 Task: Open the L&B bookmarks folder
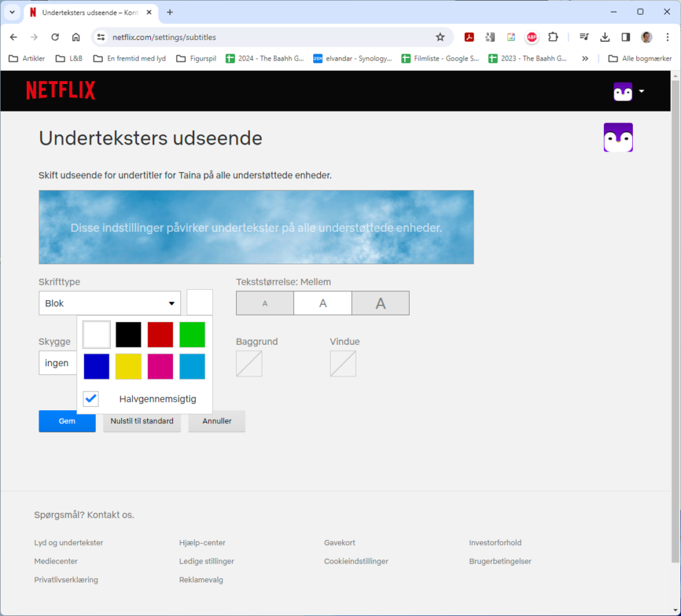pyautogui.click(x=69, y=59)
